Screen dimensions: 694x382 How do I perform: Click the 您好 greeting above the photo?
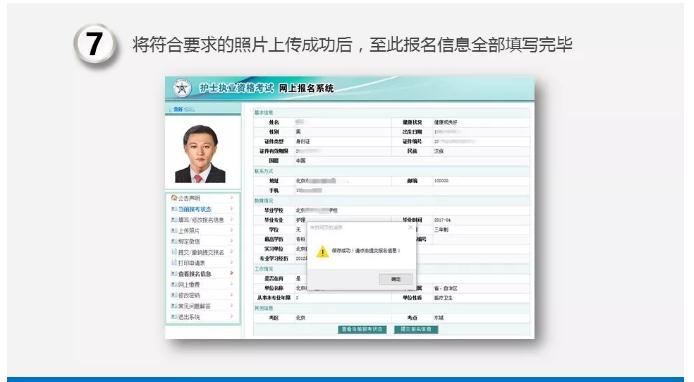[177, 109]
